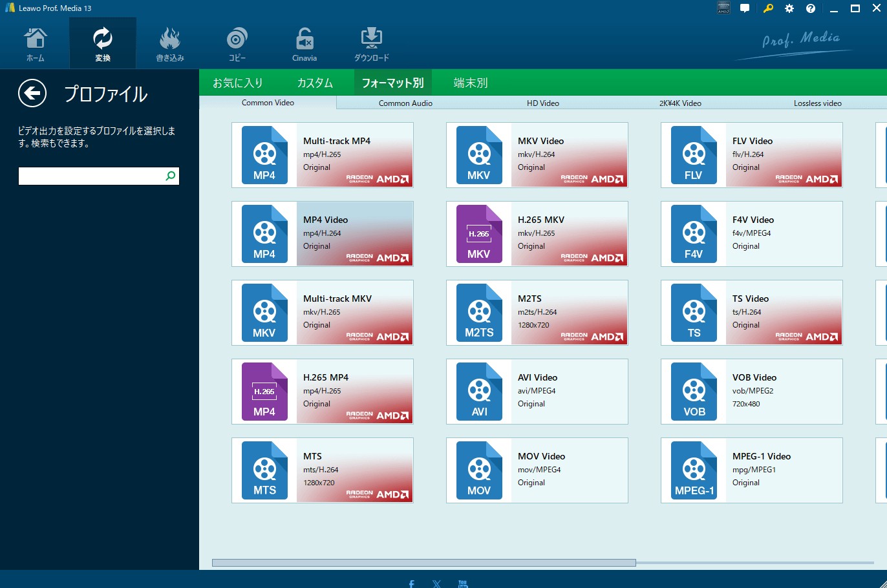
Task: Select the purple H.265 MP4 icon
Action: pyautogui.click(x=264, y=392)
